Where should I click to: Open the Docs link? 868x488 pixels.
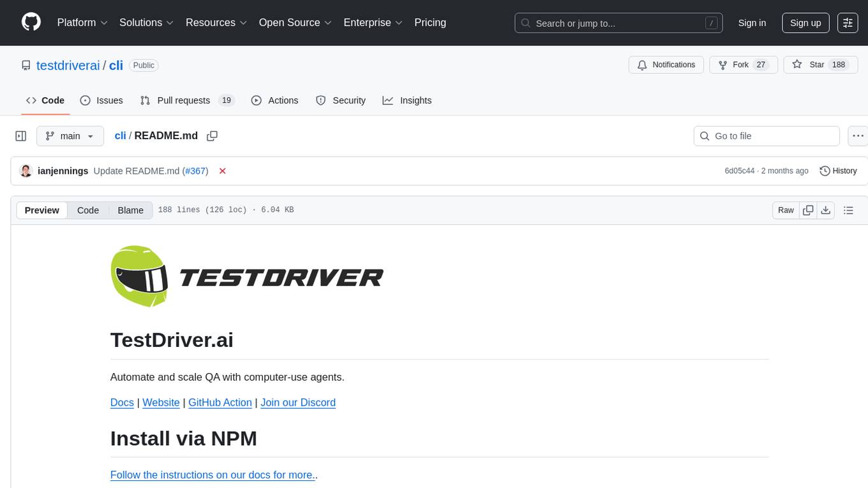[122, 402]
